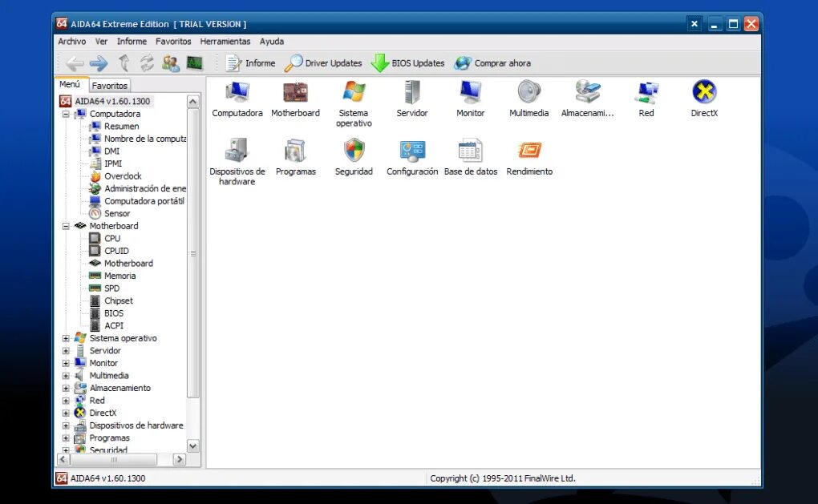
Task: Open the Archivo menu
Action: (x=72, y=41)
